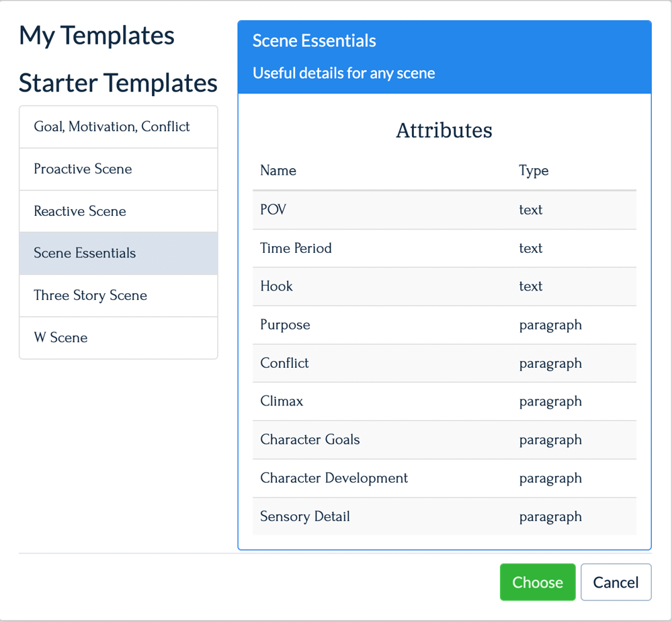The height and width of the screenshot is (622, 672).
Task: Select the Conflict attribute row
Action: point(444,363)
